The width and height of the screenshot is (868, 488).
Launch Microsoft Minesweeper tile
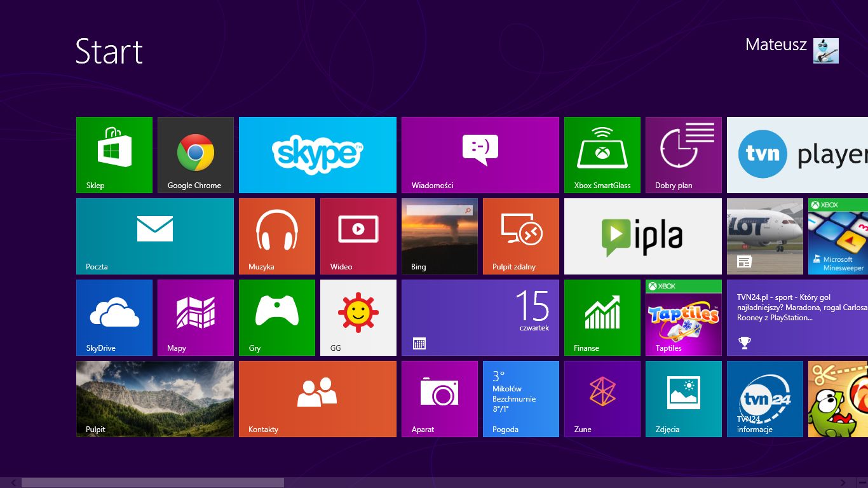pos(838,236)
